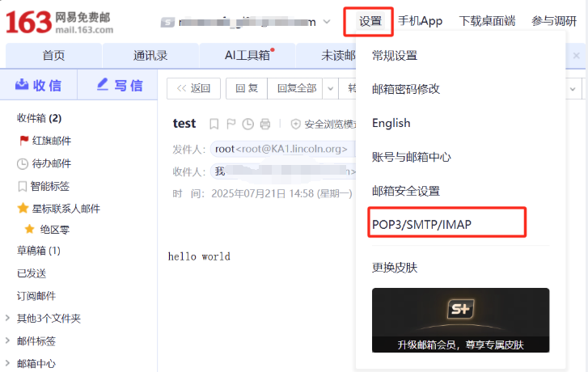Viewport: 588px width, 372px height.
Task: Click sender root<root@KA1.lincoln.org> chip
Action: pos(282,149)
